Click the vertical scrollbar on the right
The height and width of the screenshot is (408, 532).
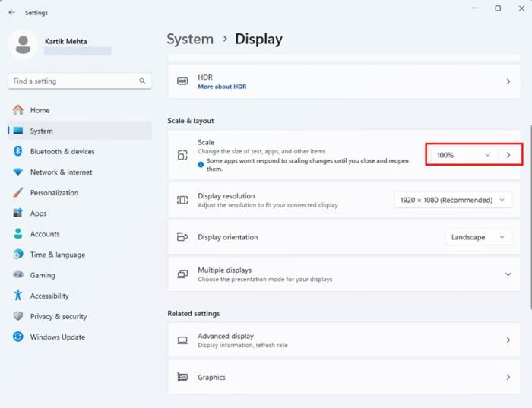coord(530,217)
